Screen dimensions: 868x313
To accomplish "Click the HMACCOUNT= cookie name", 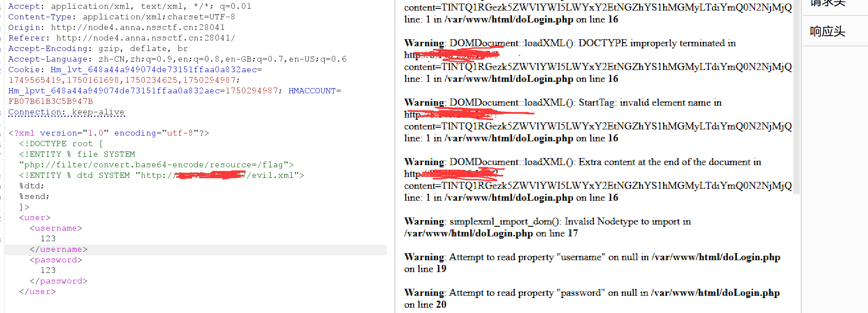I will click(315, 91).
